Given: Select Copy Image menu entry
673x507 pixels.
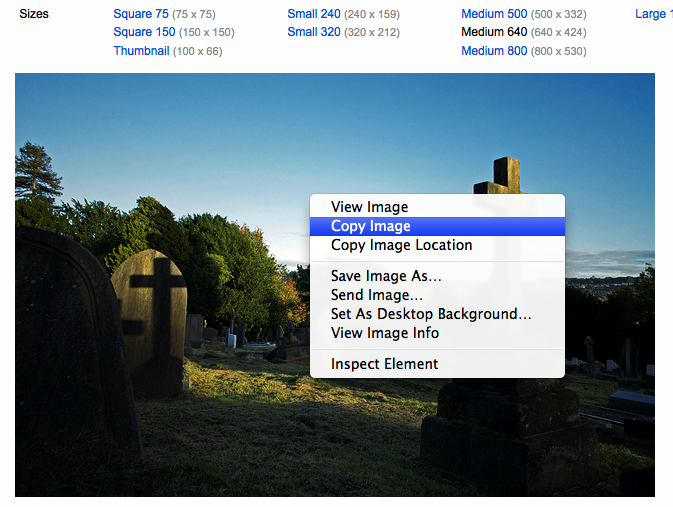Looking at the screenshot, I should [437, 226].
